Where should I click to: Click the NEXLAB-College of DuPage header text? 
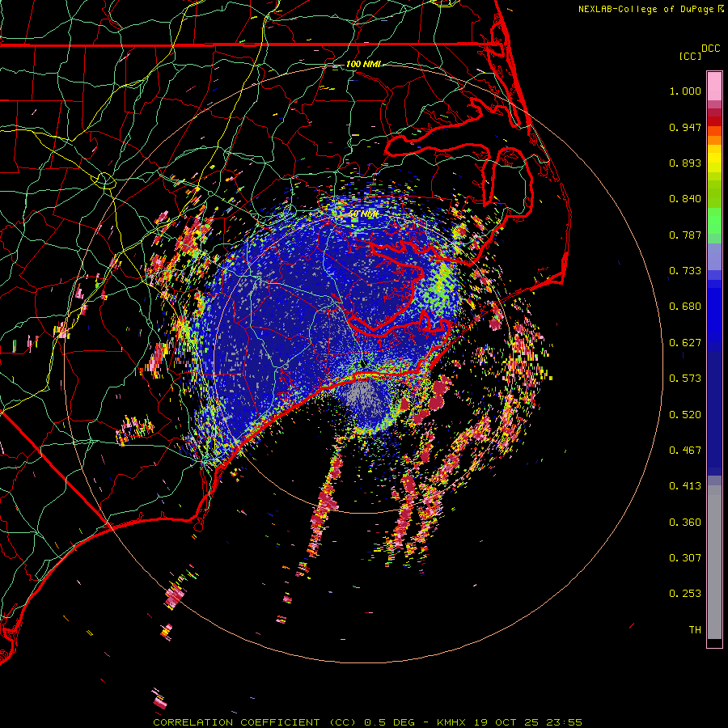650,9
